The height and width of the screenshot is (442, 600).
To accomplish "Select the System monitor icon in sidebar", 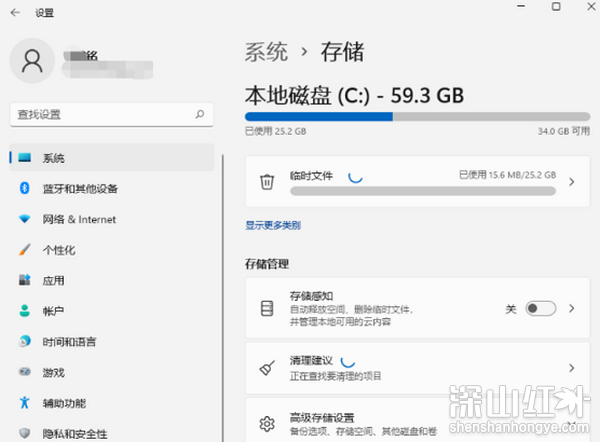I will pos(24,157).
